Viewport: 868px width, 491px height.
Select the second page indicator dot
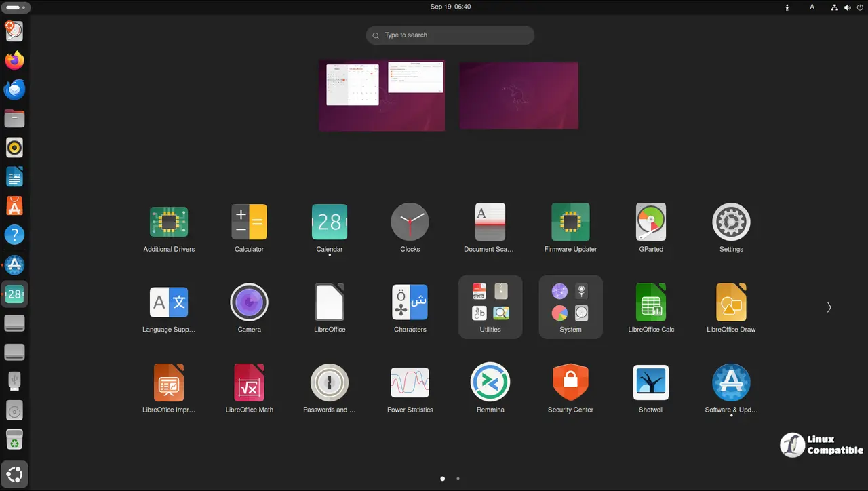458,479
